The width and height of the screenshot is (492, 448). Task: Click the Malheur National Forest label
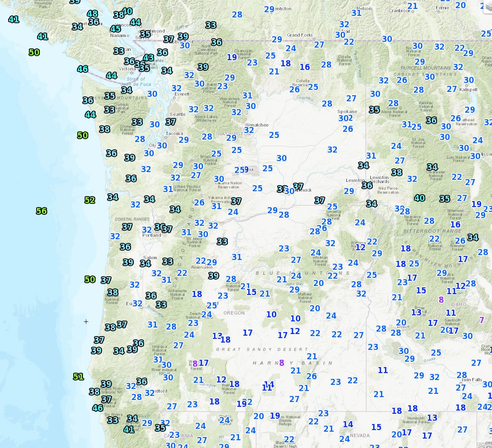click(305, 297)
